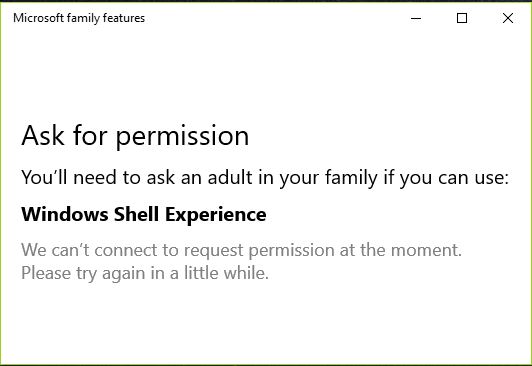Click the 'Ask for permission' heading
Image resolution: width=532 pixels, height=366 pixels.
tap(135, 136)
